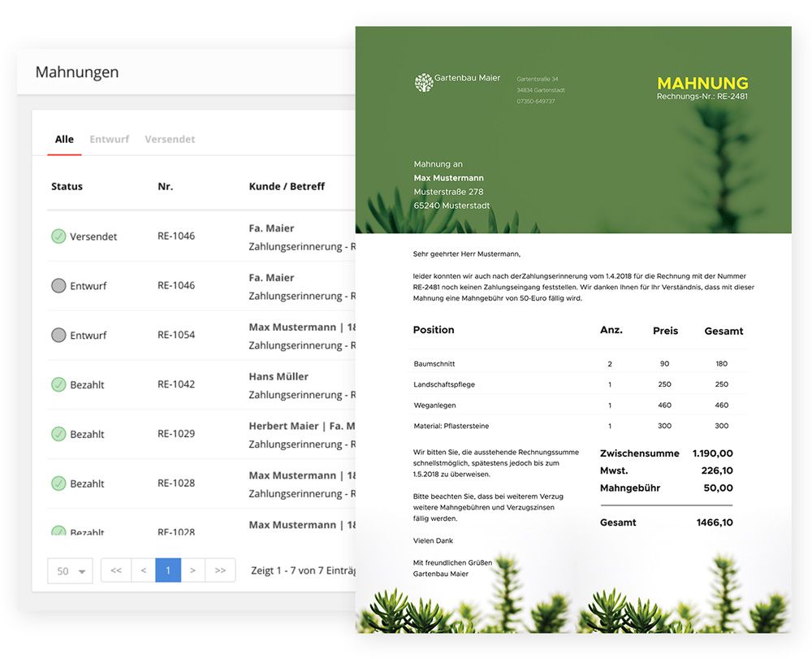Sort by the Nr. column header

165,187
